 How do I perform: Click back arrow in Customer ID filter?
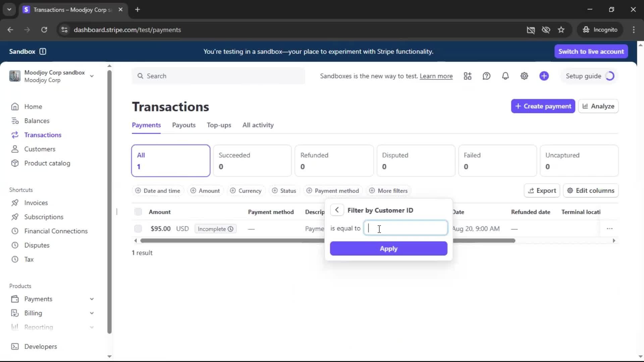pyautogui.click(x=337, y=210)
